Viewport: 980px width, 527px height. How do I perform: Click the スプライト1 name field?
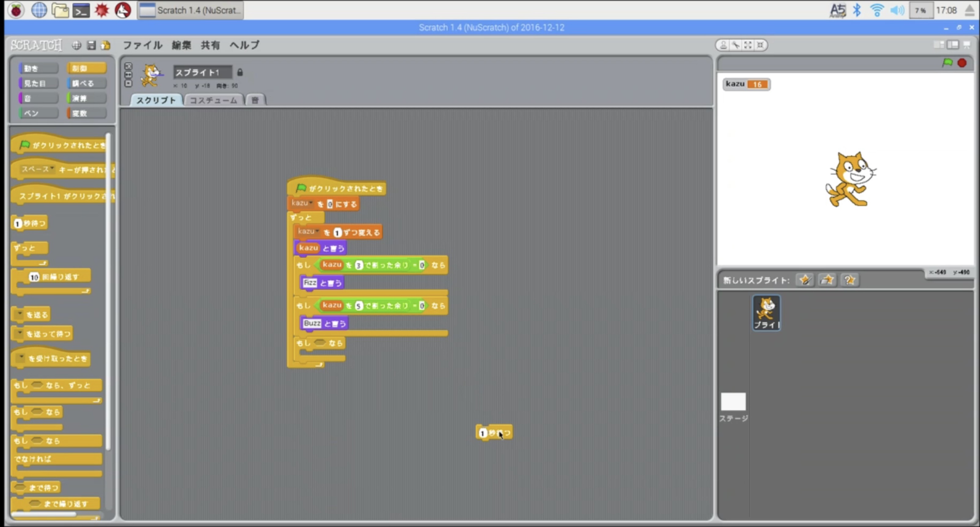tap(203, 72)
